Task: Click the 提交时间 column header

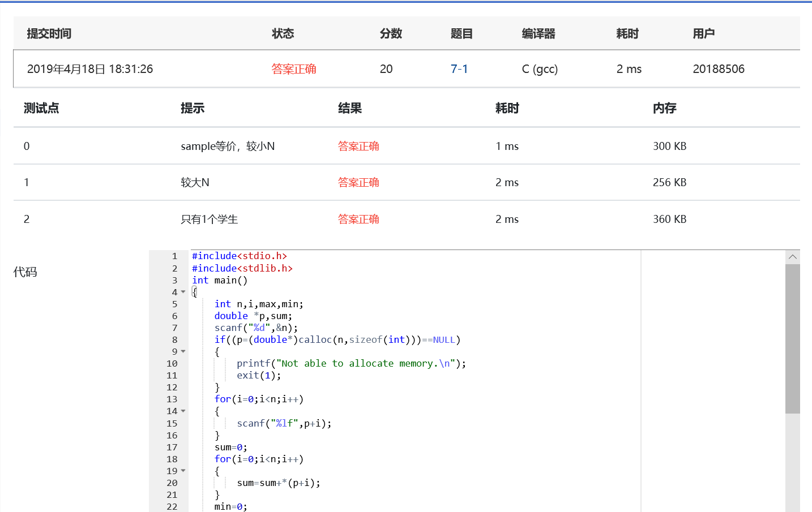Action: click(x=49, y=33)
